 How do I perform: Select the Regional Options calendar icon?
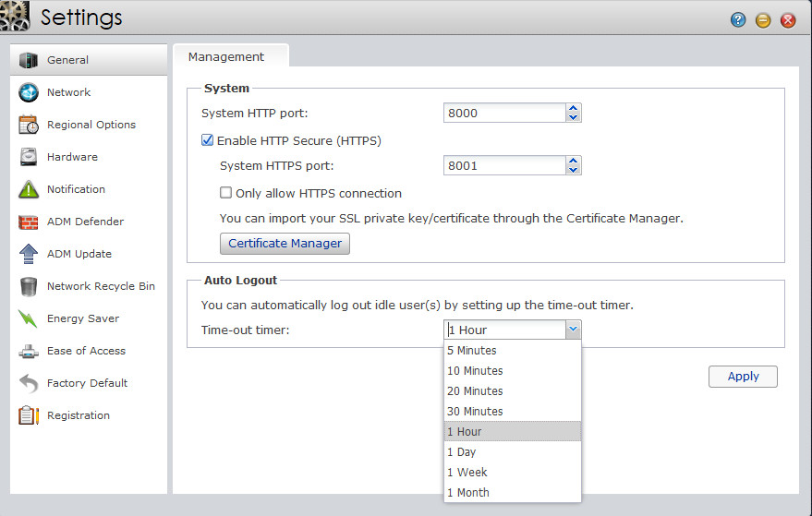29,125
